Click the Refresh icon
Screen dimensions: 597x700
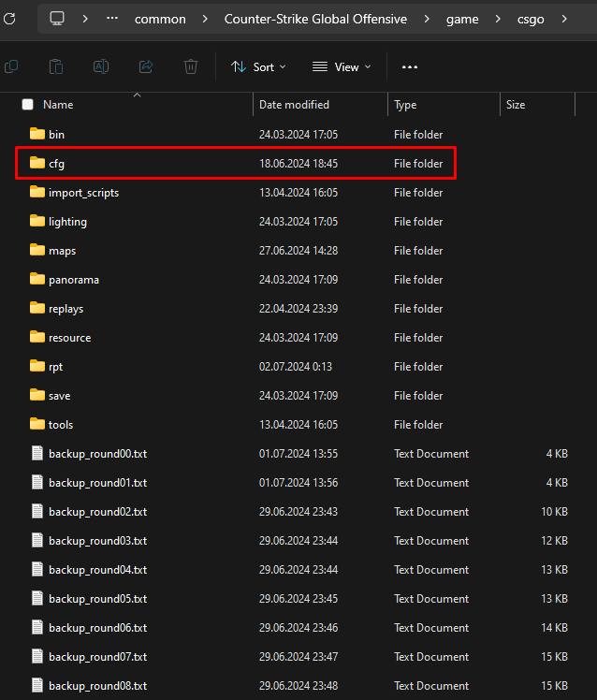(9, 19)
